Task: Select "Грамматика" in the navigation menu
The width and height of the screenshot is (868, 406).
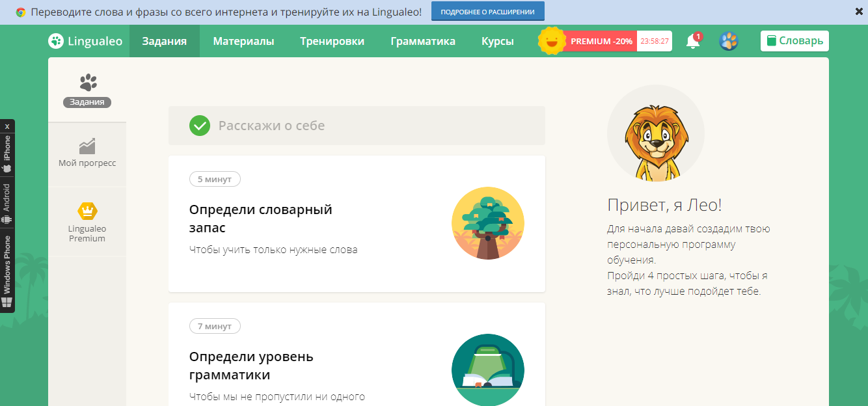Action: [x=422, y=40]
